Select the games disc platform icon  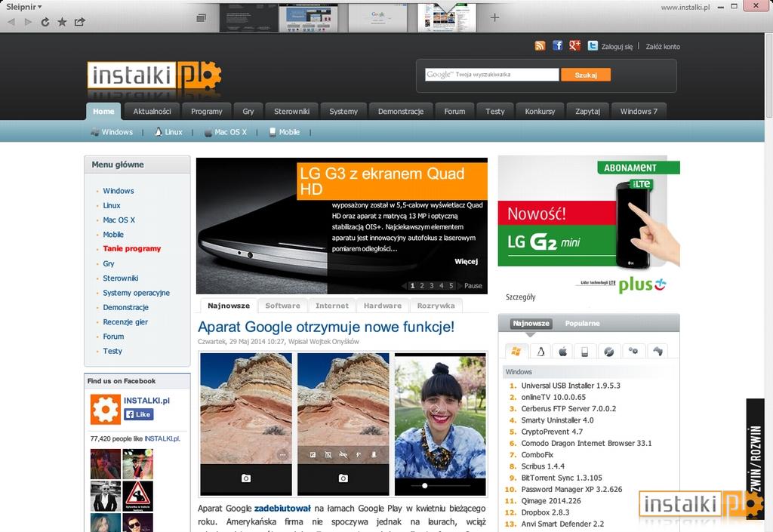609,351
